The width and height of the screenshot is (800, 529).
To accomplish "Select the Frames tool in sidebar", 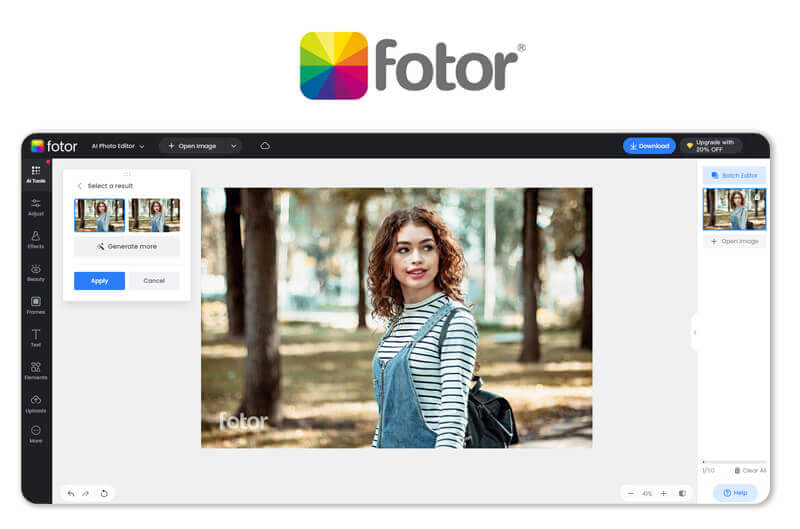I will point(36,305).
